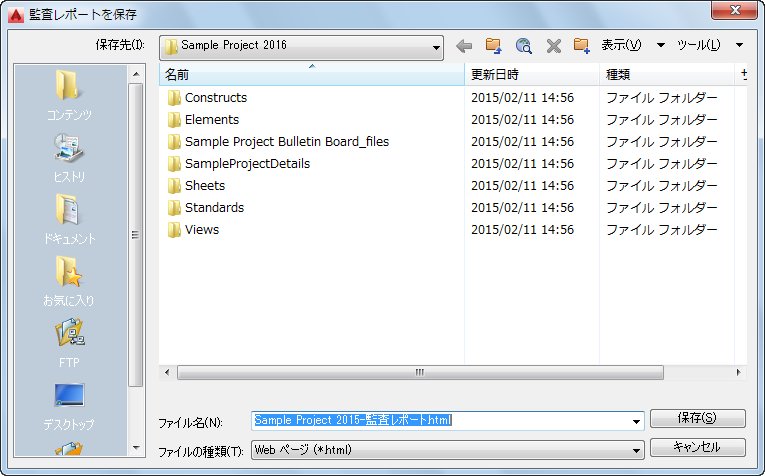Open the ヒストリ places shortcut
Screen dimensions: 765x476
pos(69,158)
